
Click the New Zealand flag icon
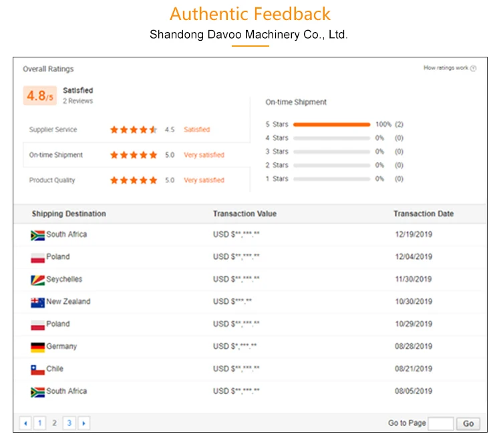pyautogui.click(x=37, y=302)
